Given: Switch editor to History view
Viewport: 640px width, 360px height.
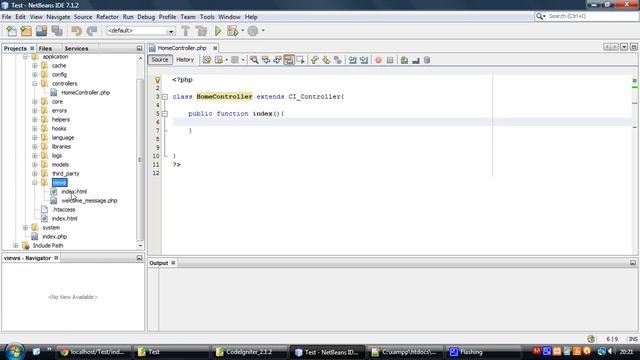Looking at the screenshot, I should tap(185, 60).
